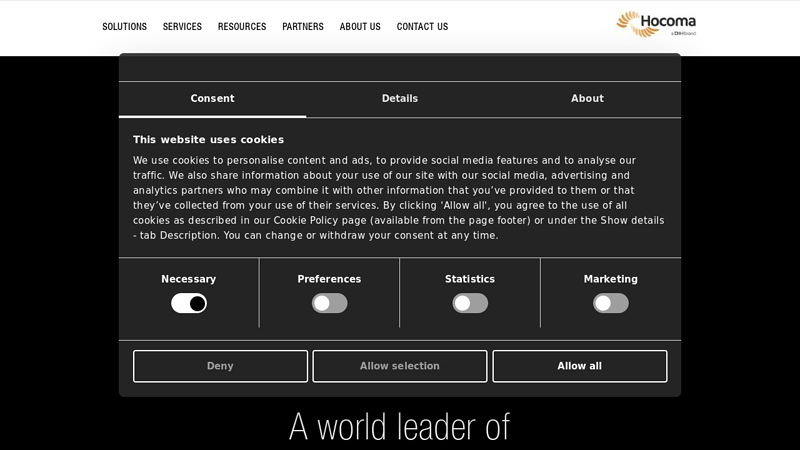Enable the Marketing cookies switch
The image size is (800, 450).
click(x=611, y=303)
